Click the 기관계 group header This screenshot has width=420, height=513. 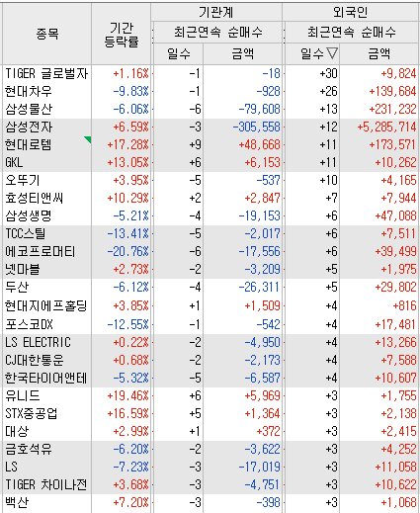tap(216, 13)
